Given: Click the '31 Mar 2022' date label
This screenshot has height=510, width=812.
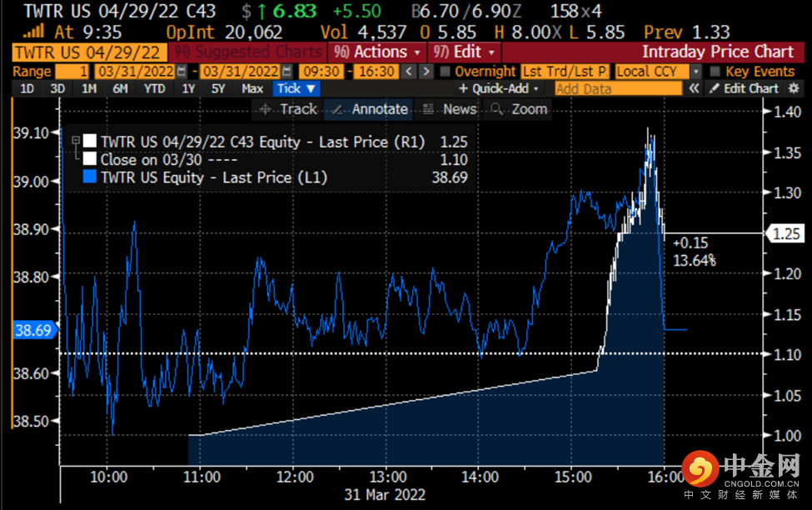Looking at the screenshot, I should click(385, 495).
